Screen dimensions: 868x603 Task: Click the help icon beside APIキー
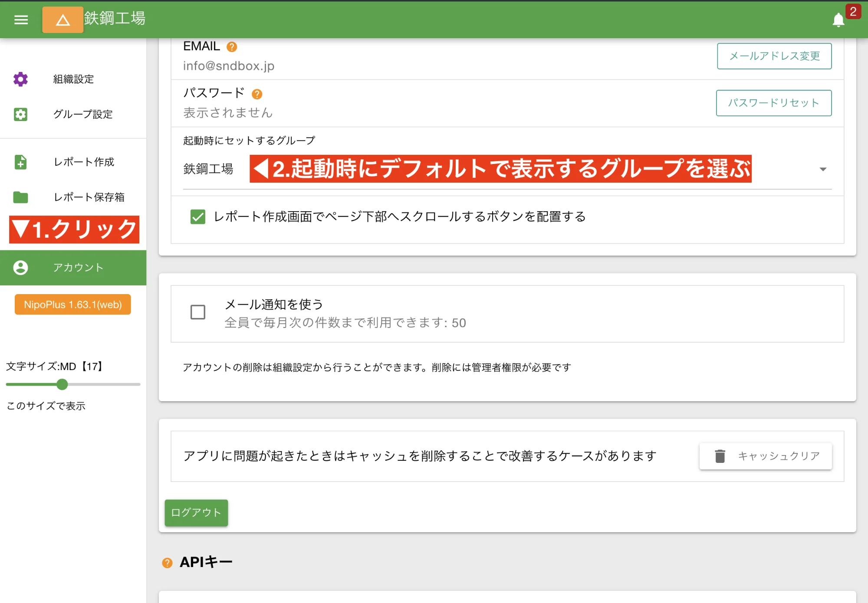(167, 562)
